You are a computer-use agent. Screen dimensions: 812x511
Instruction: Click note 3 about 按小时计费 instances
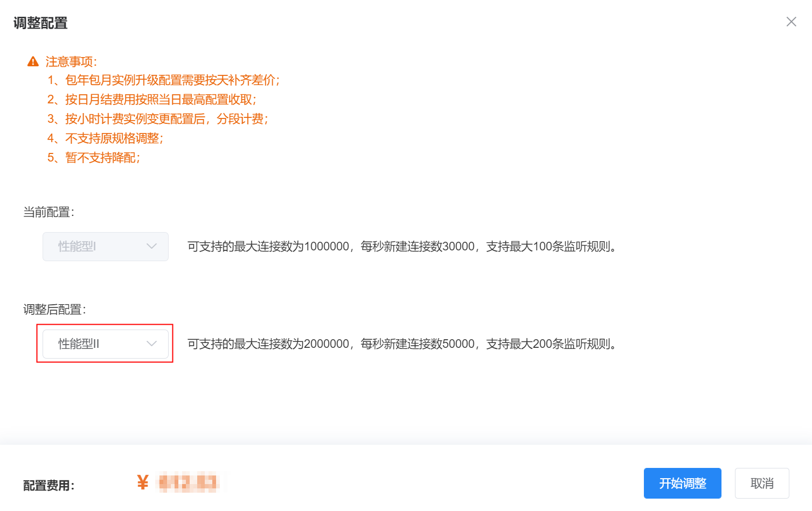[157, 119]
